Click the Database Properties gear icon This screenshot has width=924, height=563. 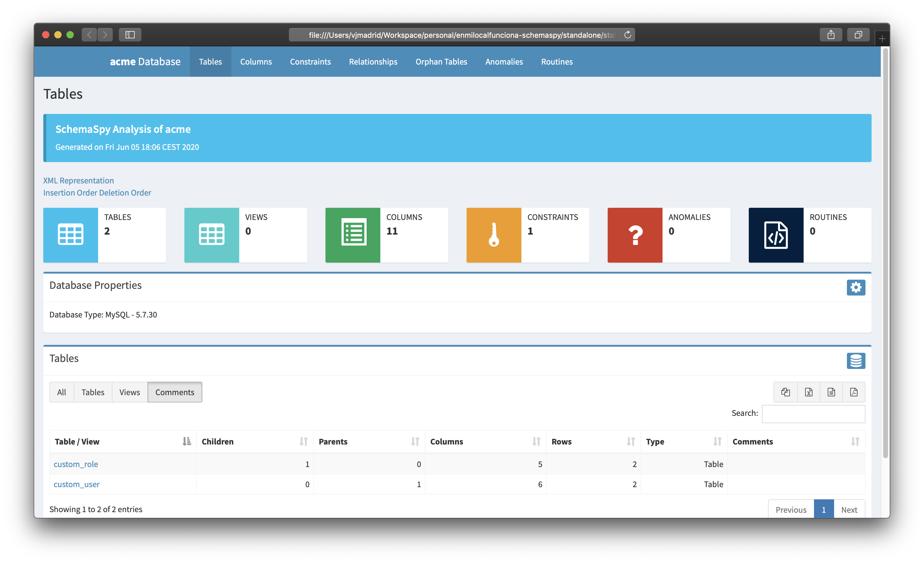856,288
